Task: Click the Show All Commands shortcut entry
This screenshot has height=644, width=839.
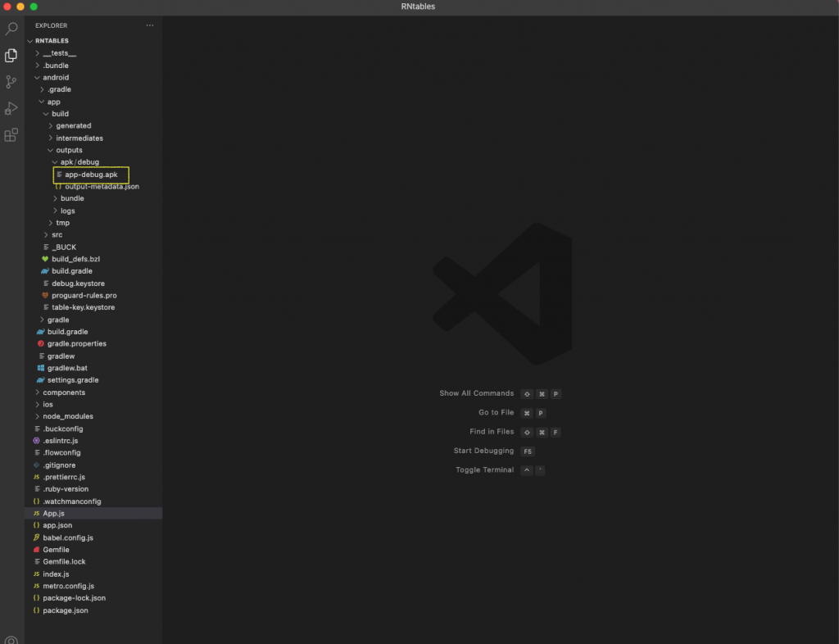Action: [x=477, y=393]
